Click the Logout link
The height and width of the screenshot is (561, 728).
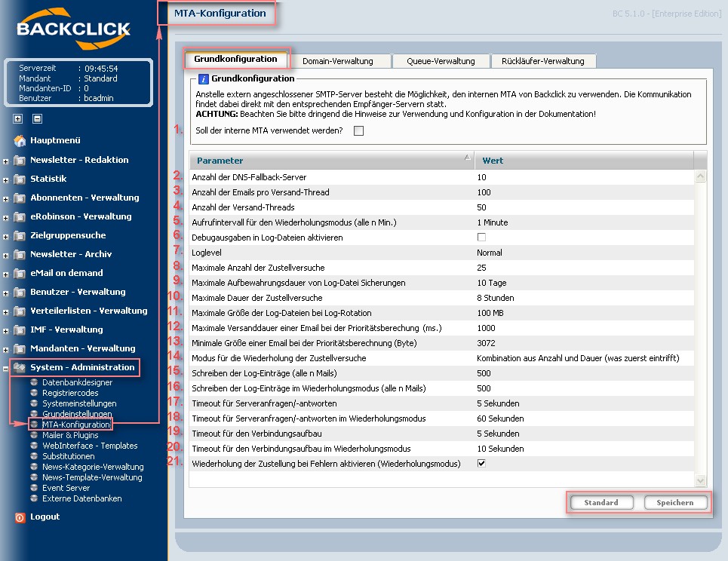(x=45, y=517)
